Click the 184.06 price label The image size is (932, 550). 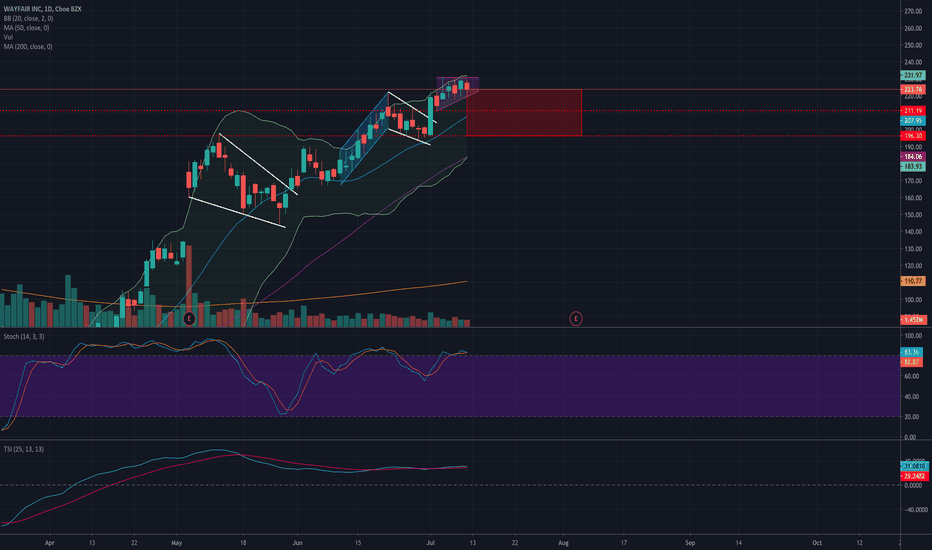[x=913, y=157]
